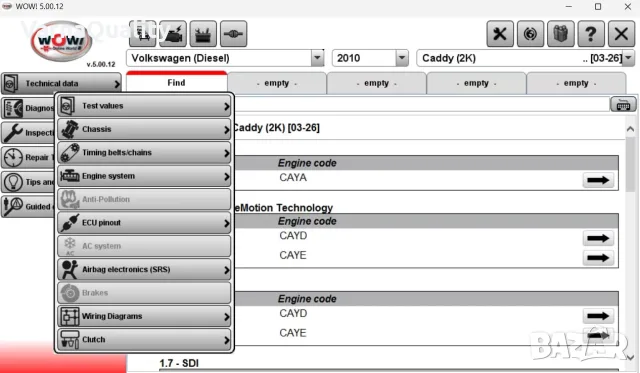Click the Tips lightbulb icon

pos(13,182)
